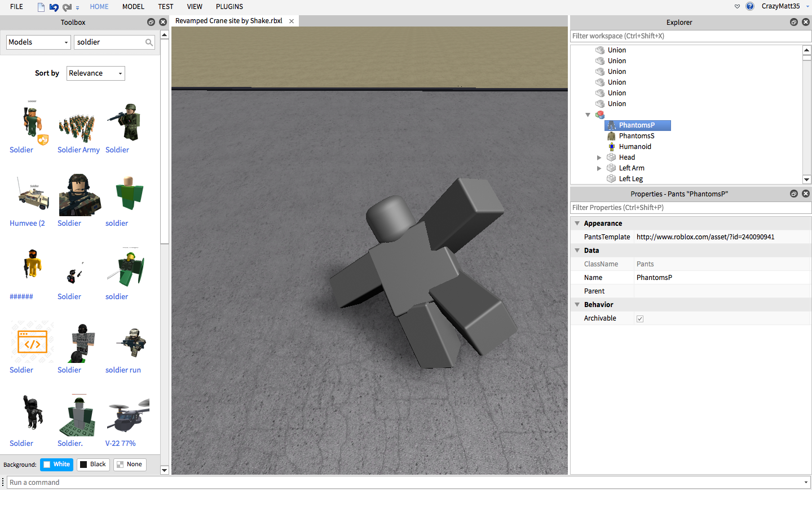812x508 pixels.
Task: Switch to the TEST tab
Action: pos(166,7)
